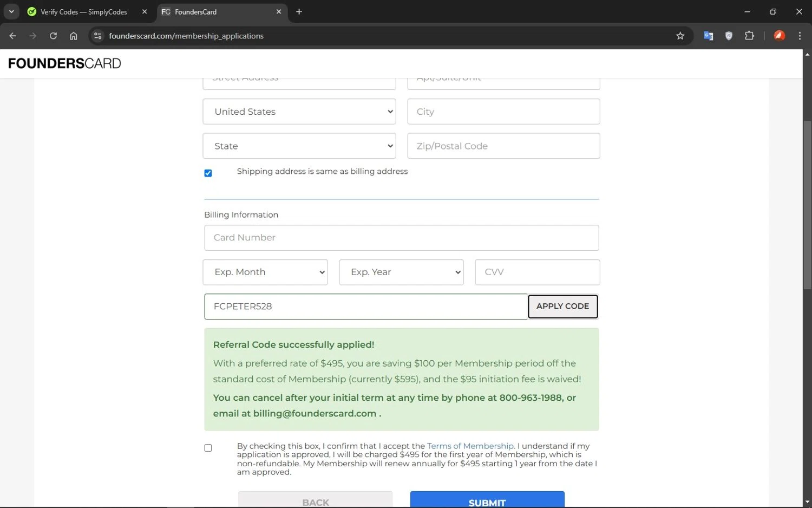Open the Extensions puzzle menu
This screenshot has width=812, height=508.
coord(749,36)
